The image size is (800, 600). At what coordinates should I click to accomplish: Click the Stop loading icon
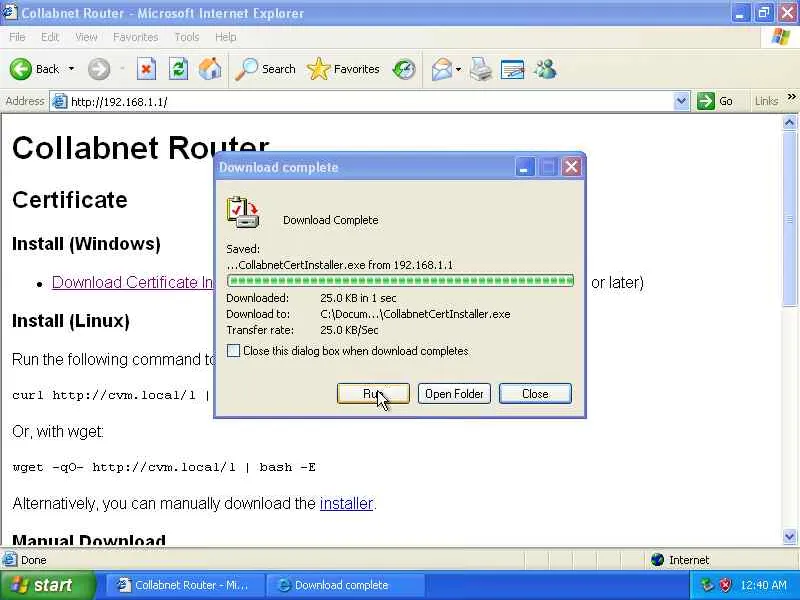(x=146, y=69)
